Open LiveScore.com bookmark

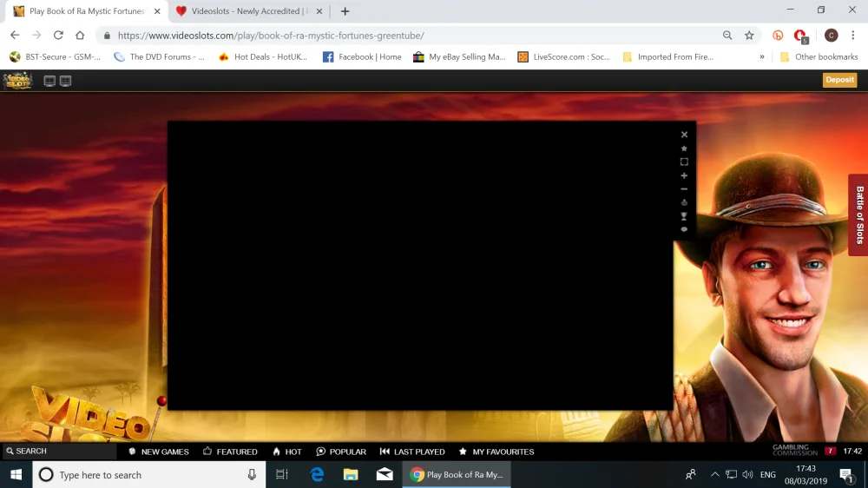pos(564,56)
